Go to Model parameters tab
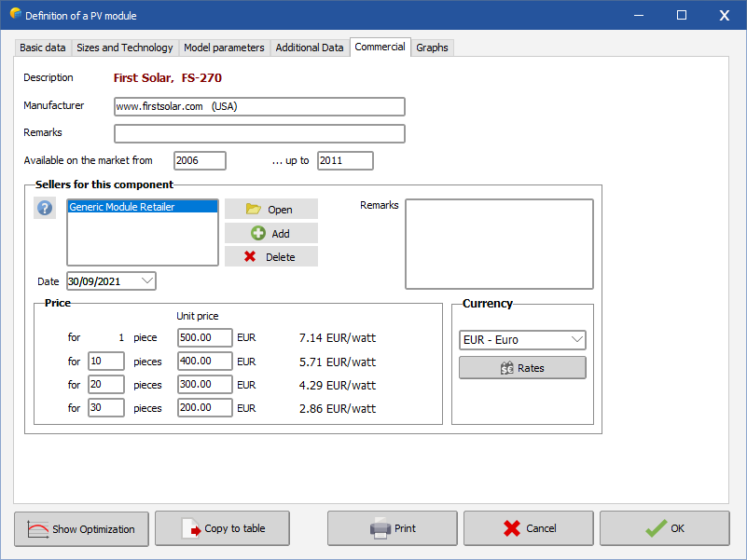Viewport: 747px width, 560px height. coord(224,48)
